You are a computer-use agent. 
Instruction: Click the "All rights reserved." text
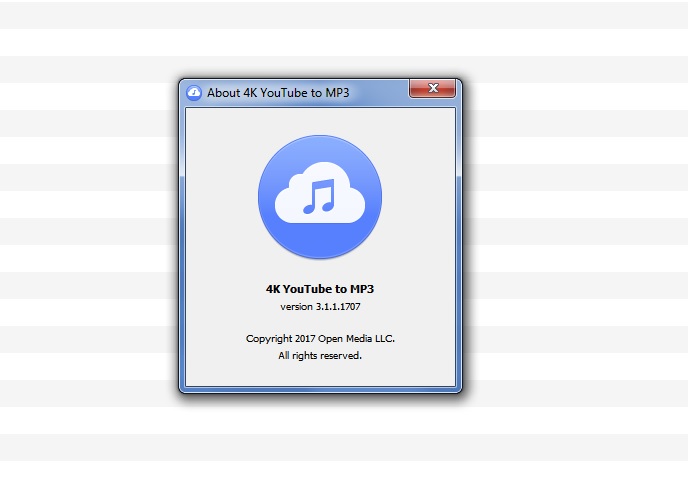pyautogui.click(x=320, y=356)
